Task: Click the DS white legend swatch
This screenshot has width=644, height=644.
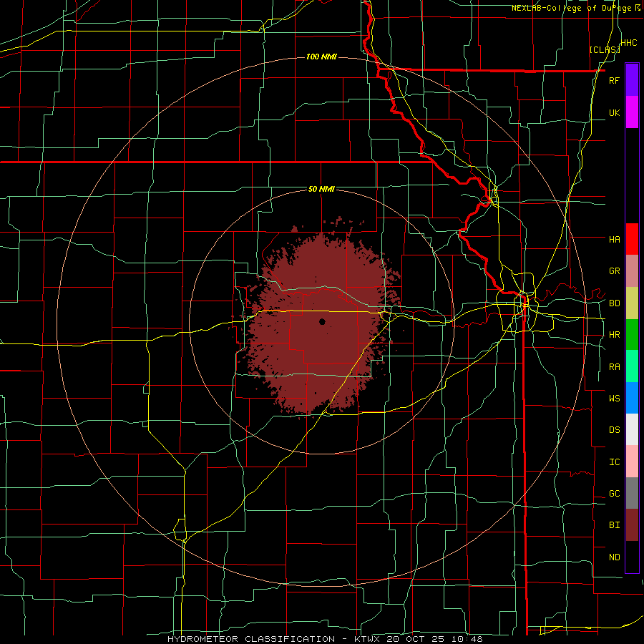Action: [632, 429]
